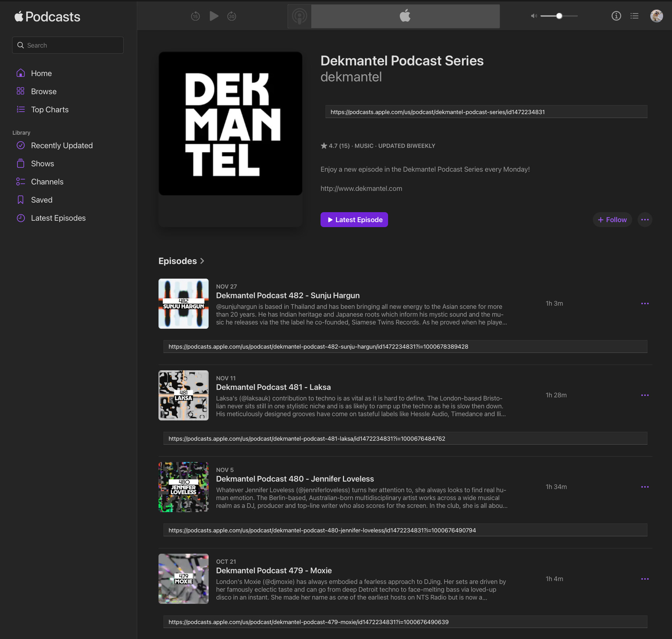Select the episode 482 URL field
The width and height of the screenshot is (672, 639).
405,347
